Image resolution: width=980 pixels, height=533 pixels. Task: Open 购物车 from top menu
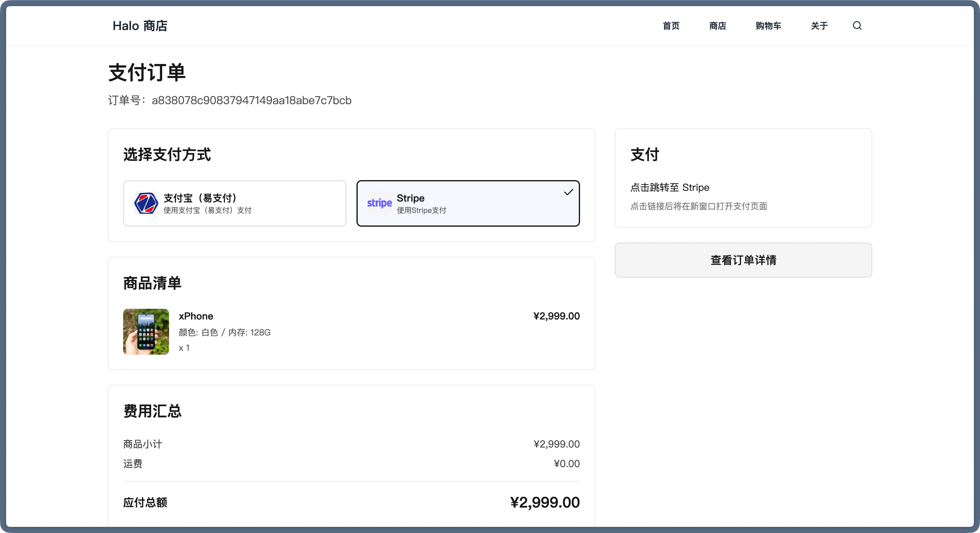(768, 25)
